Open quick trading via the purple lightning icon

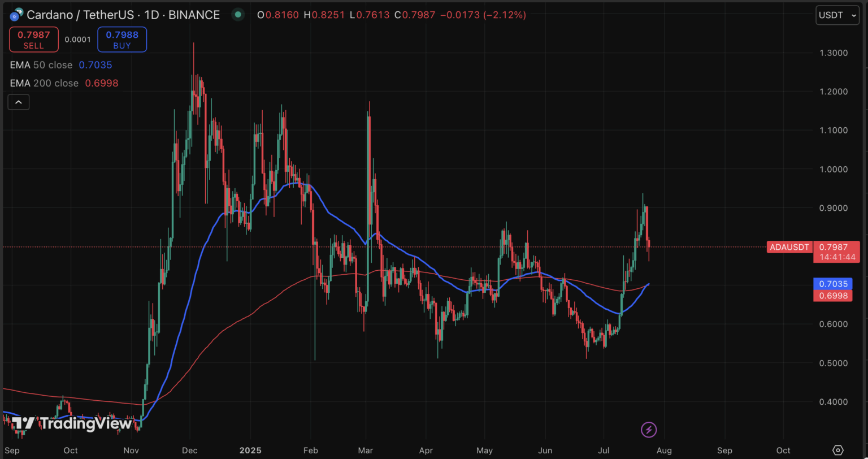click(648, 430)
